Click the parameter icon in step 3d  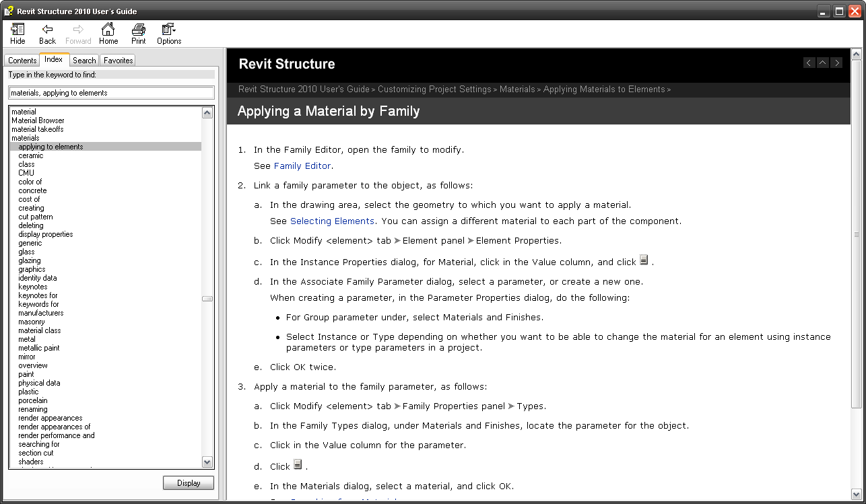pyautogui.click(x=298, y=464)
